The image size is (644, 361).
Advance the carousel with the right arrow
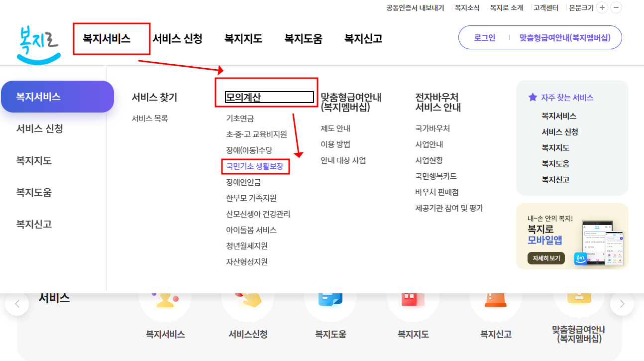622,303
